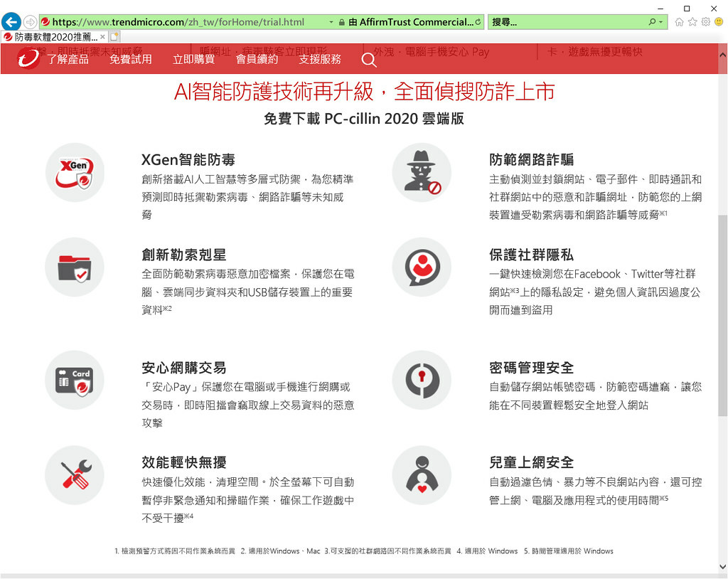The height and width of the screenshot is (579, 728).
Task: Click the 安心網購交易 heading
Action: click(184, 368)
